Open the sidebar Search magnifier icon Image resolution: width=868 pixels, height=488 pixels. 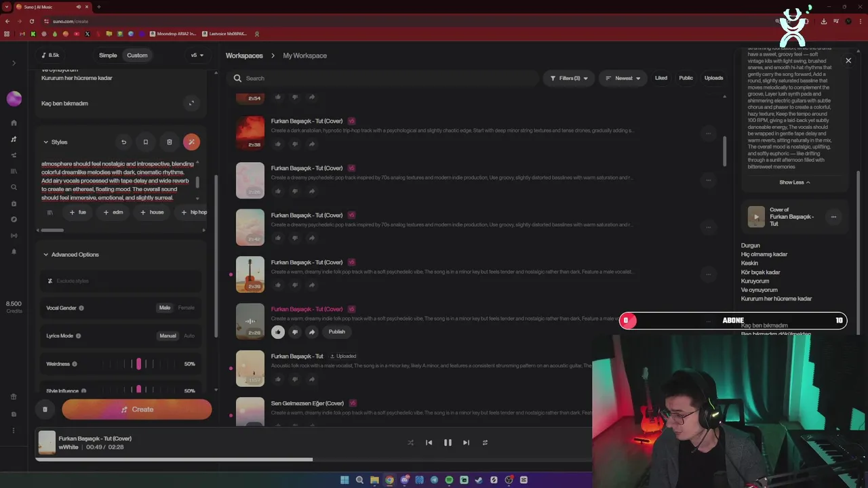pos(14,187)
